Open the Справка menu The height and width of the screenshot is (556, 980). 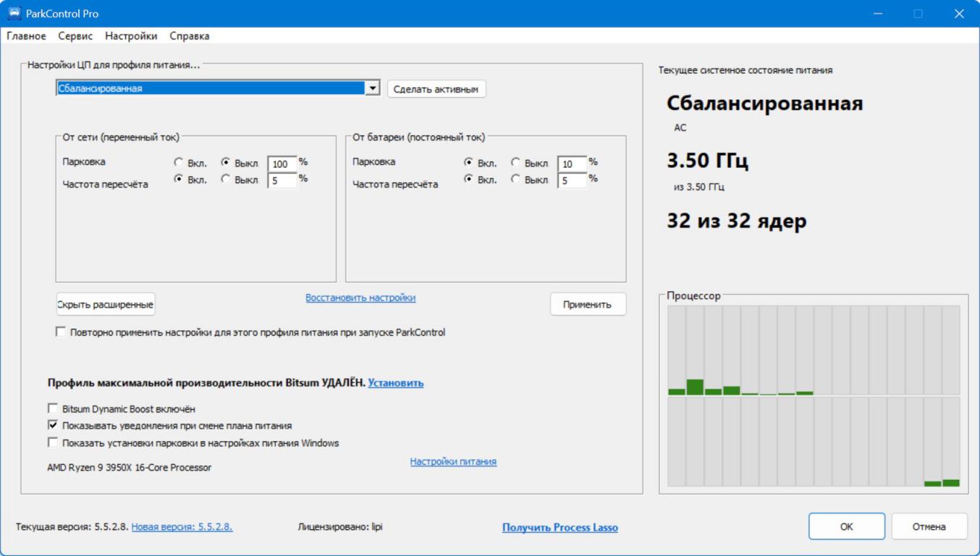point(190,36)
